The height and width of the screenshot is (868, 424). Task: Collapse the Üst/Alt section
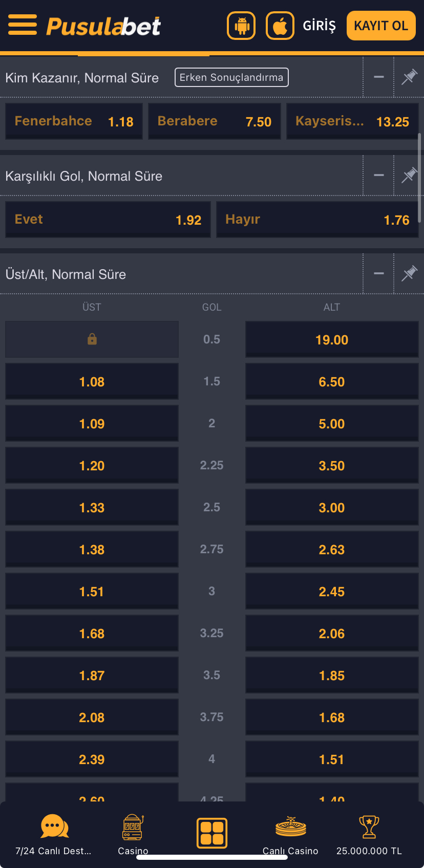[379, 274]
